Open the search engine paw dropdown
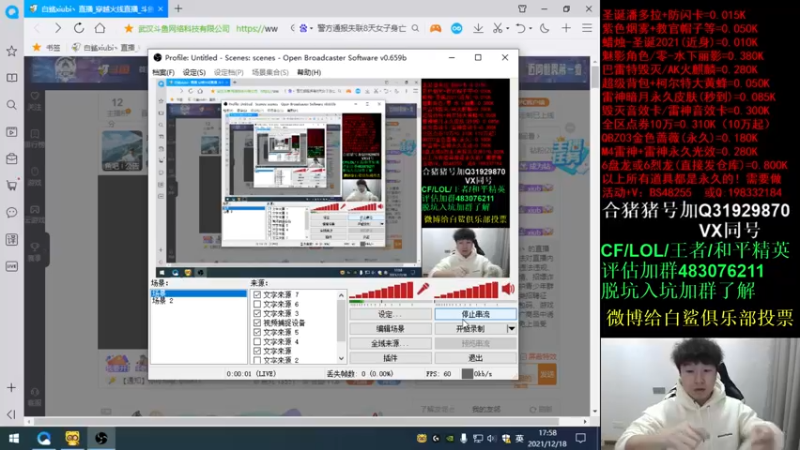800x450 pixels. (305, 29)
